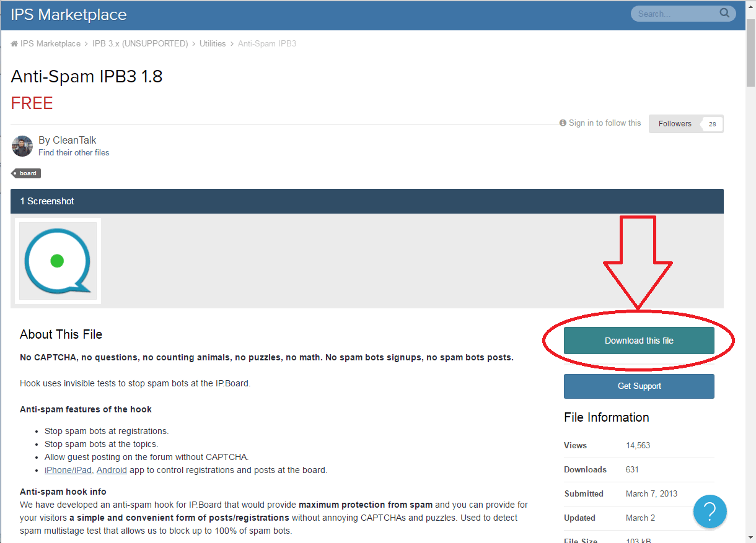Open Find their other files link
This screenshot has width=756, height=543.
click(x=74, y=152)
